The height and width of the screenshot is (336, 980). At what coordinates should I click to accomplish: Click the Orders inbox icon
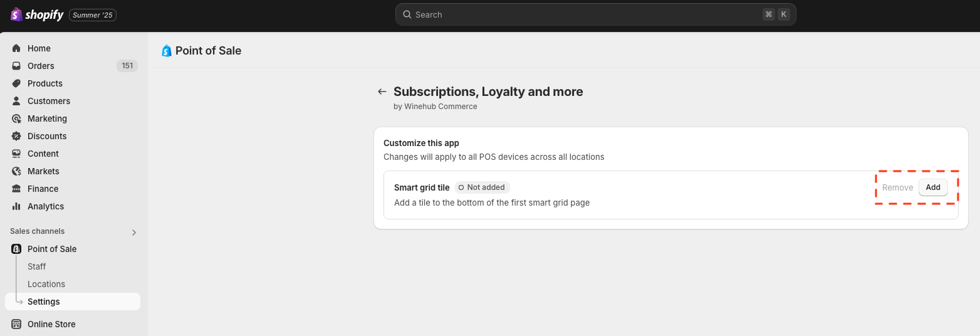coord(16,66)
